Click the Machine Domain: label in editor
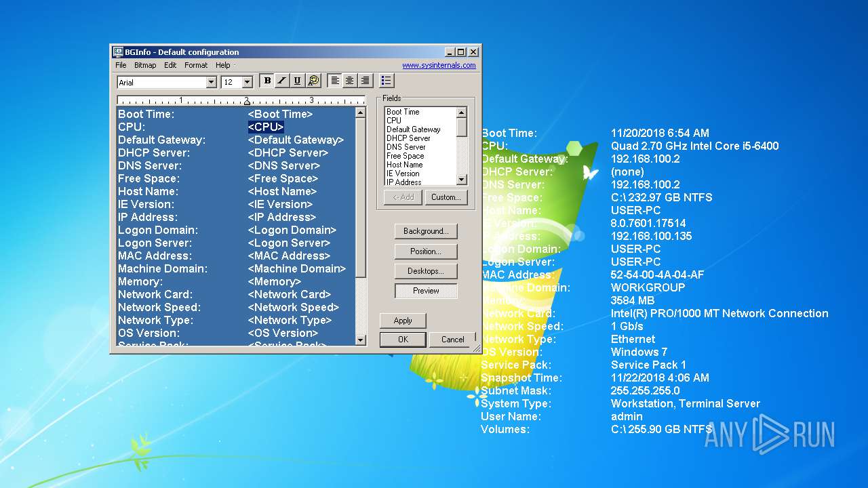Viewport: 868px width, 488px height. tap(163, 268)
